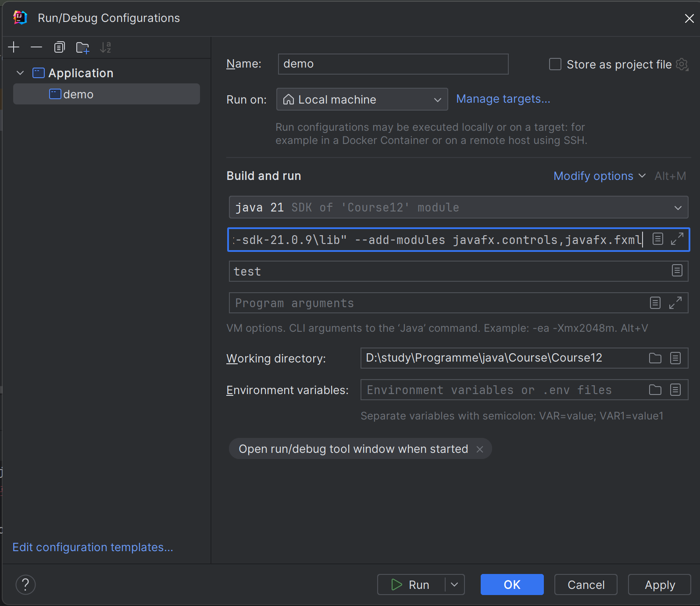
Task: Sort configurations alphabetically
Action: click(x=105, y=47)
